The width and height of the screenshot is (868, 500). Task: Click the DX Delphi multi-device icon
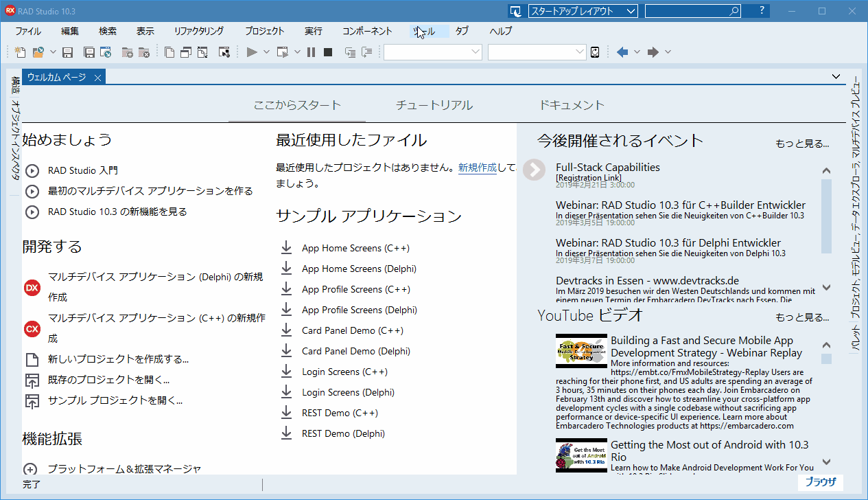click(x=32, y=288)
